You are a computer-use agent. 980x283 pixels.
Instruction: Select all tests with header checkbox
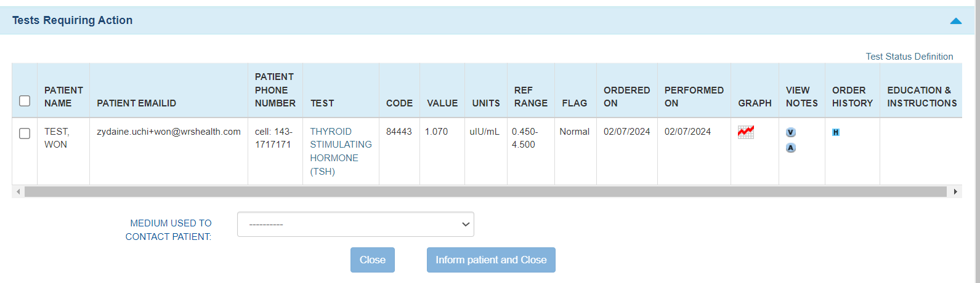[25, 100]
